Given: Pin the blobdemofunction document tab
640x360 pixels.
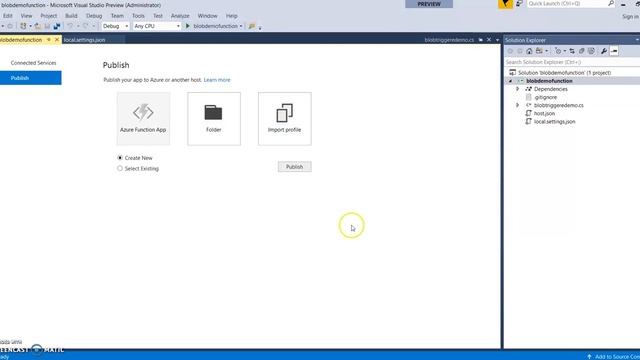Looking at the screenshot, I should (x=49, y=40).
